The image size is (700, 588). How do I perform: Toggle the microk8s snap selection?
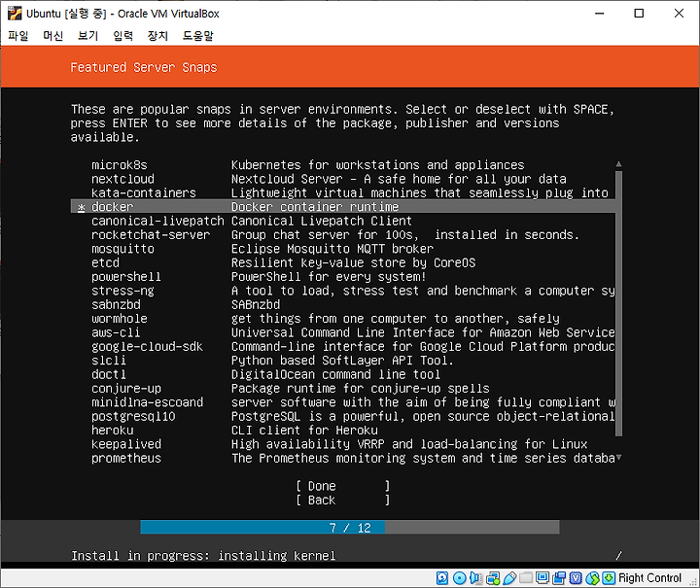coord(343,164)
